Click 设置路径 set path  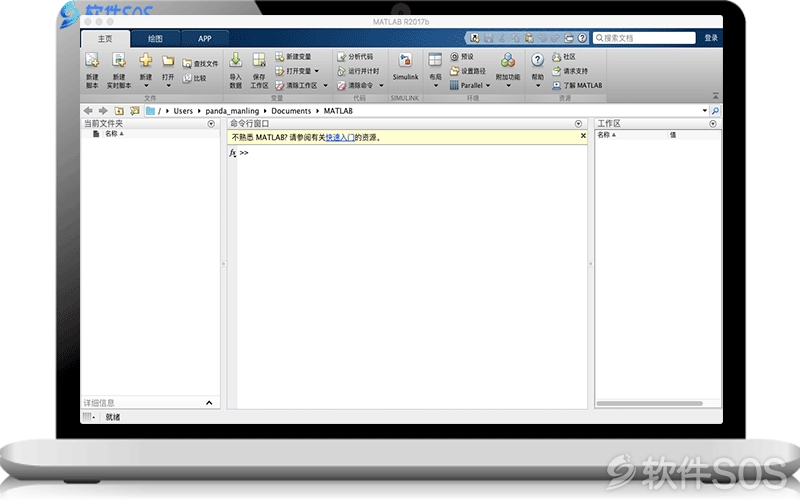[x=467, y=71]
